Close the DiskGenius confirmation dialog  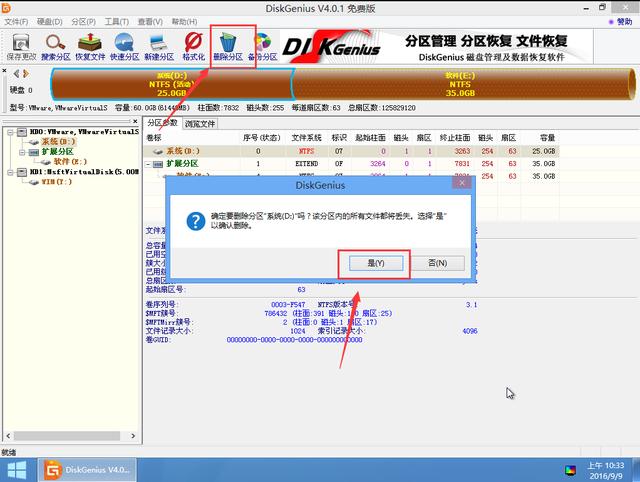click(462, 183)
